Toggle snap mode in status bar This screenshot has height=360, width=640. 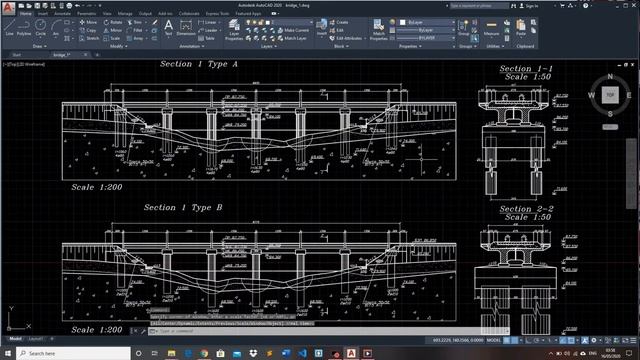[x=515, y=340]
